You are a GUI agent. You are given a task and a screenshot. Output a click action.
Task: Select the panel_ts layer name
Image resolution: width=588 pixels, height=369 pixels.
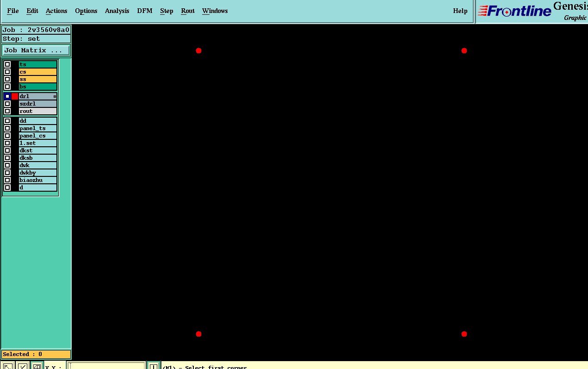coord(38,128)
